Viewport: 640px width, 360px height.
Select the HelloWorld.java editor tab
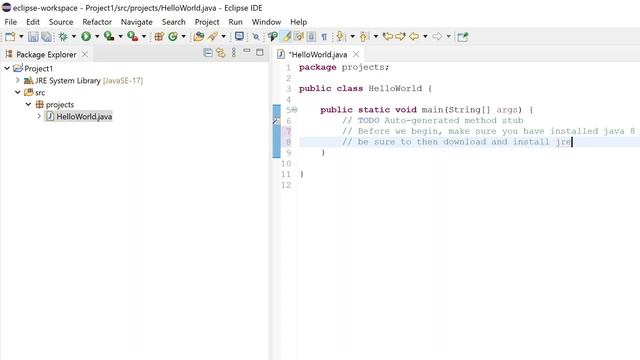[318, 54]
